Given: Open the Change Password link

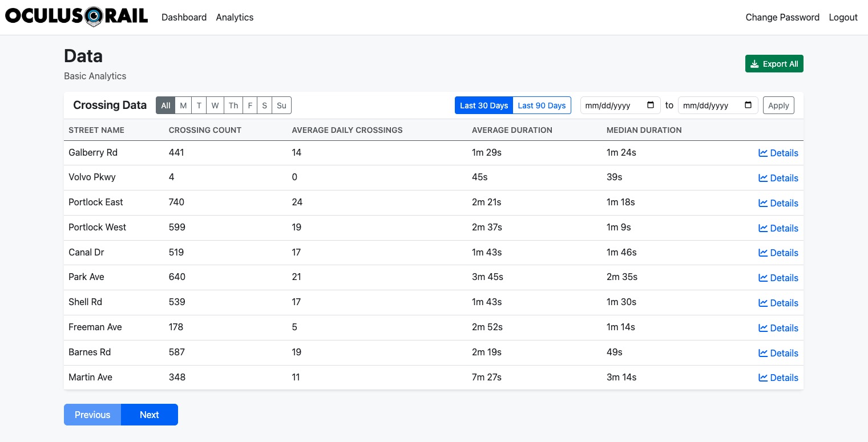Looking at the screenshot, I should click(782, 17).
